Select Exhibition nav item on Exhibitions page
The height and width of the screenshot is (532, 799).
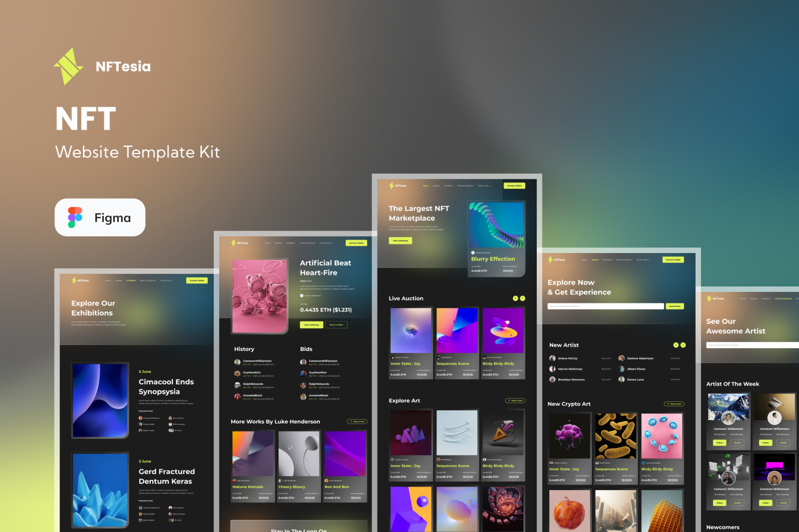(x=131, y=280)
